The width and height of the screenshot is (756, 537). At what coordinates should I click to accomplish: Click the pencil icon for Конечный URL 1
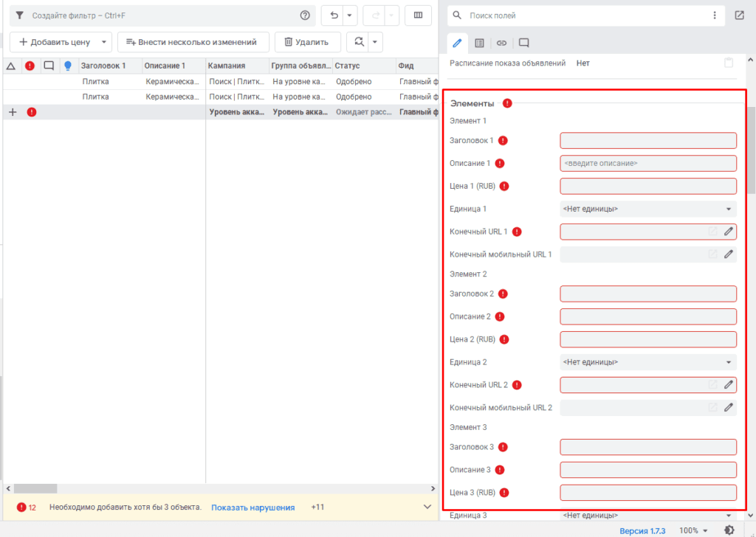[728, 232]
